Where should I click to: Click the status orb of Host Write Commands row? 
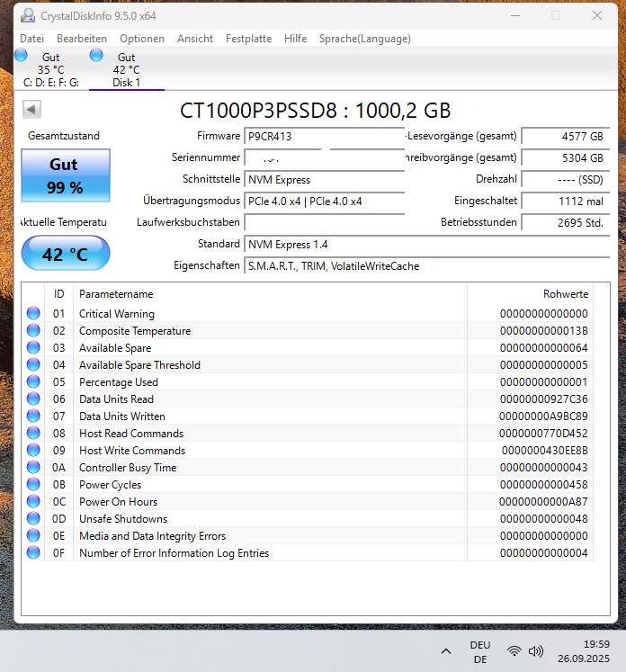[33, 451]
